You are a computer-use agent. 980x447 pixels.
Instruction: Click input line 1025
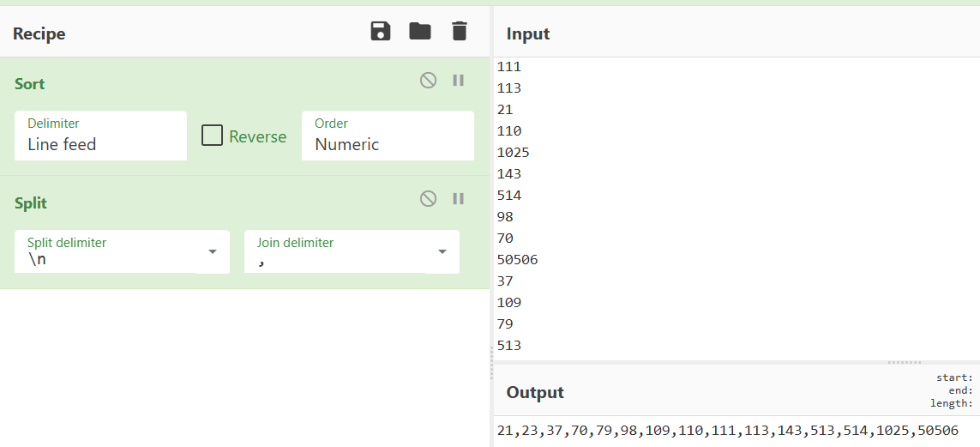coord(513,153)
